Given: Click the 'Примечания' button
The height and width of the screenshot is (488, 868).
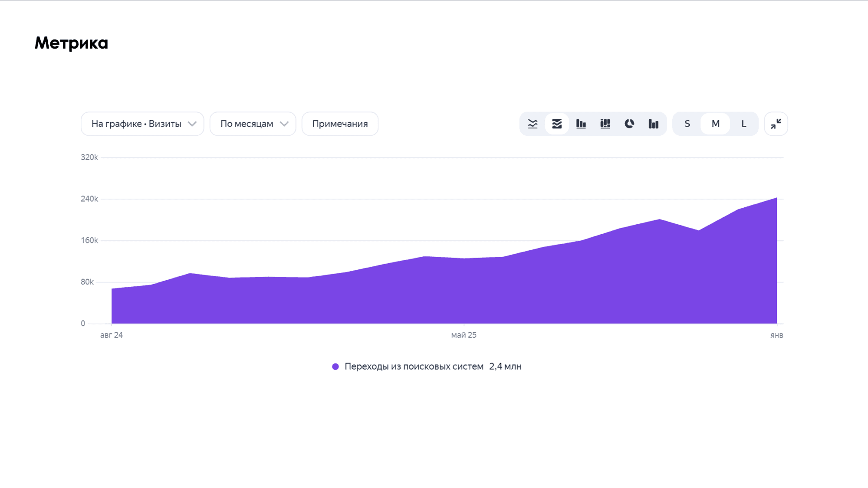Looking at the screenshot, I should [340, 124].
